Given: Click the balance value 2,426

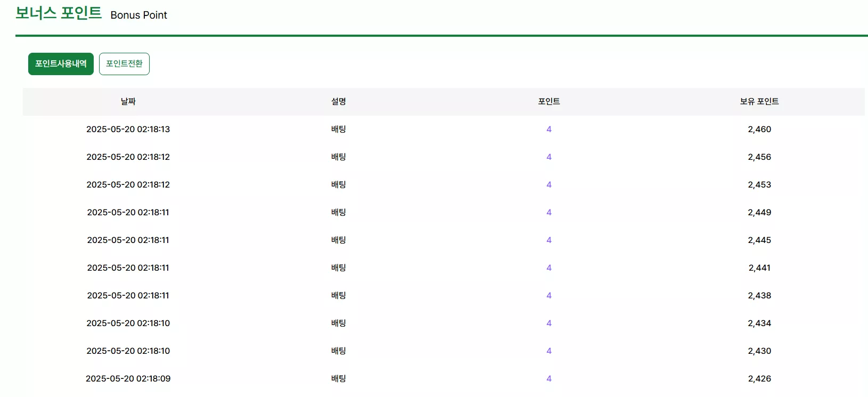Looking at the screenshot, I should coord(759,378).
